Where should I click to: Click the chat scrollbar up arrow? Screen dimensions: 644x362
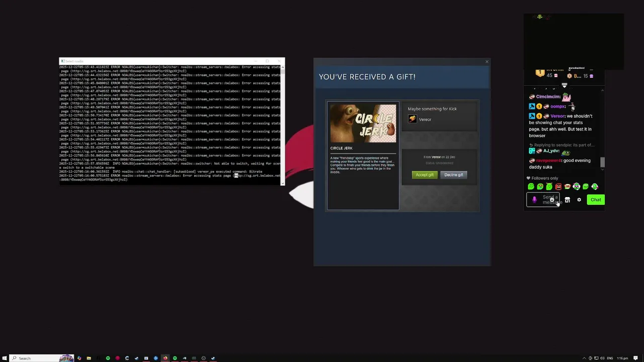(602, 90)
